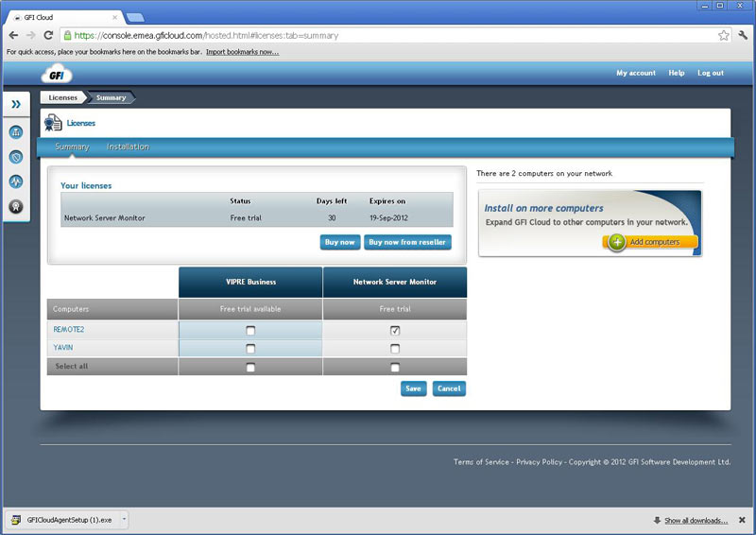Open the REMOTE2 computer link
Viewport: 756px width, 535px height.
pyautogui.click(x=68, y=330)
